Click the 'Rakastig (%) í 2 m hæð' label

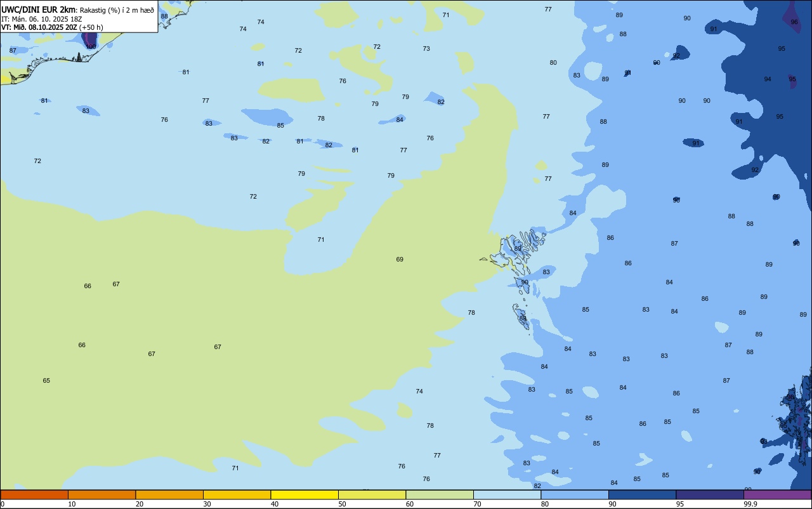pyautogui.click(x=117, y=10)
